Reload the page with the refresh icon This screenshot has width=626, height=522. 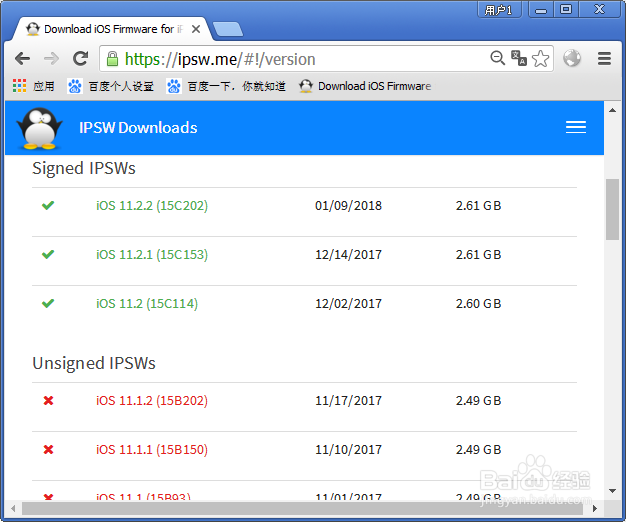81,59
